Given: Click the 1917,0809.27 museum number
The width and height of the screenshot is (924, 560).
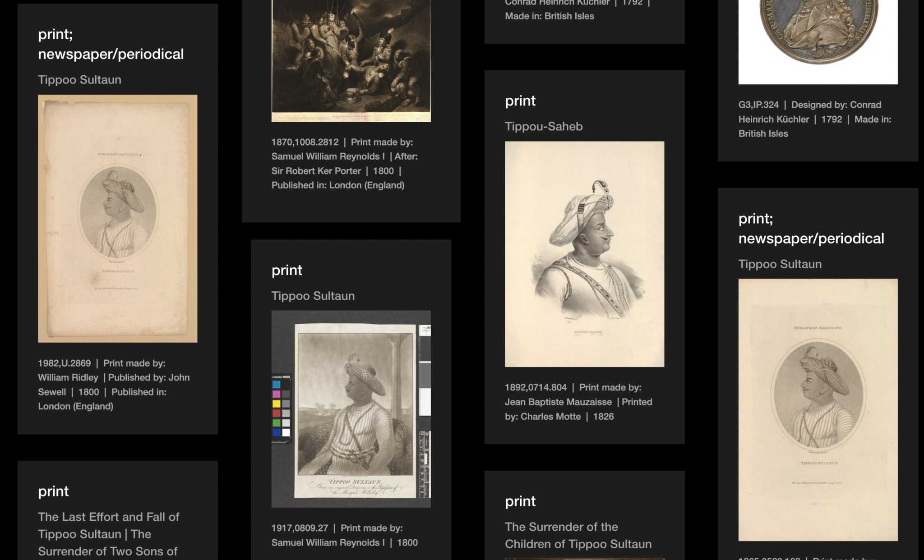Looking at the screenshot, I should click(x=300, y=528).
